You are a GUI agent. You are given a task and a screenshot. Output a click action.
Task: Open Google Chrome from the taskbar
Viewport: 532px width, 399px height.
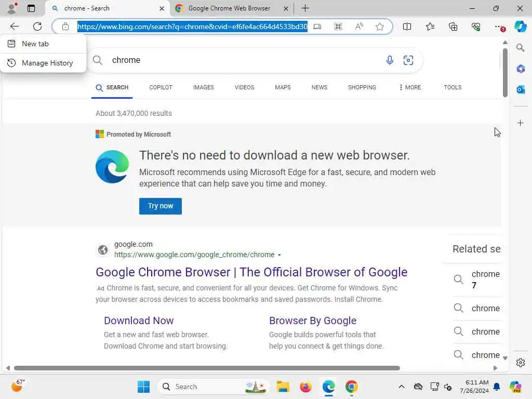(351, 387)
